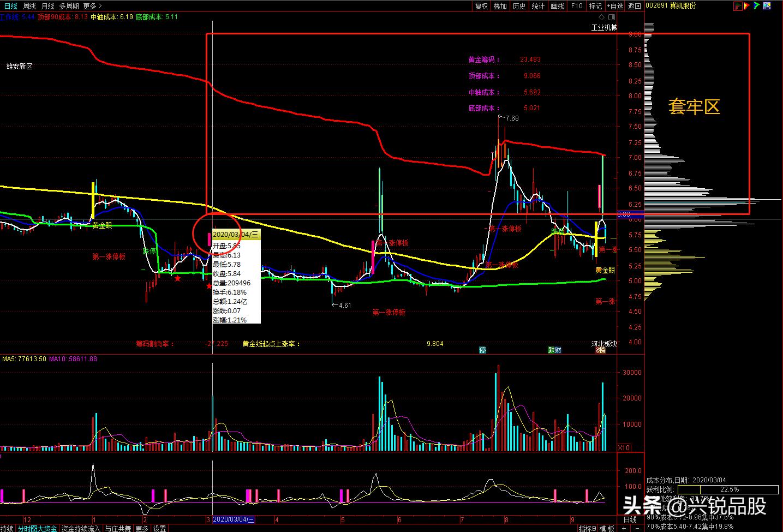Switch to 周线 weekly chart tab
Viewport: 783px width, 532px height.
point(29,6)
